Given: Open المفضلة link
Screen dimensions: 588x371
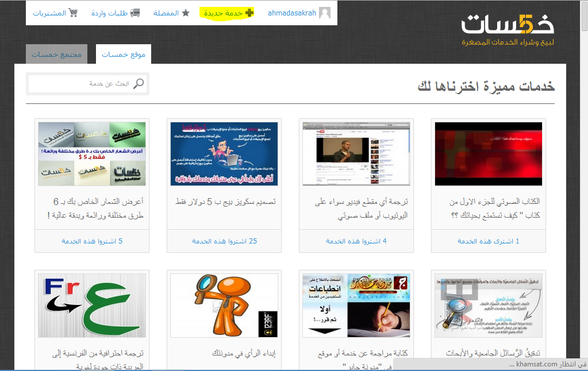Looking at the screenshot, I should click(166, 13).
